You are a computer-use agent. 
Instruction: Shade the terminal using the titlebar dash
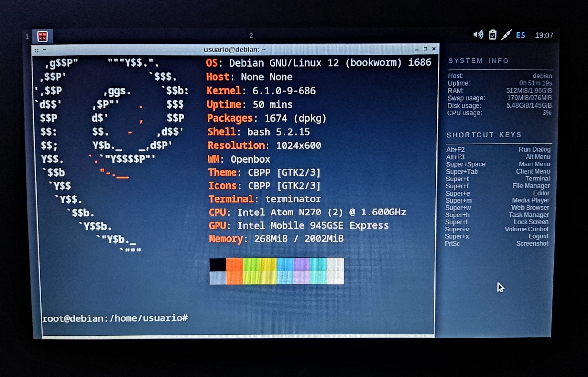(x=45, y=50)
